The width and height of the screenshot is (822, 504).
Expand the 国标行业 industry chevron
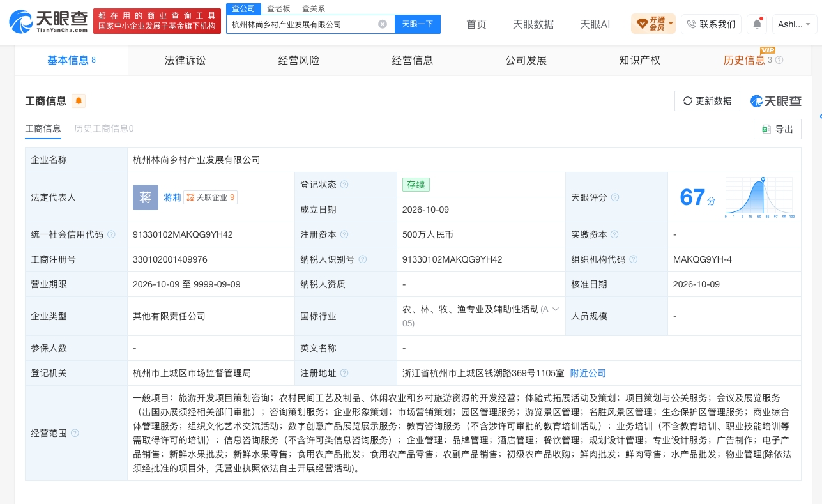(x=556, y=309)
